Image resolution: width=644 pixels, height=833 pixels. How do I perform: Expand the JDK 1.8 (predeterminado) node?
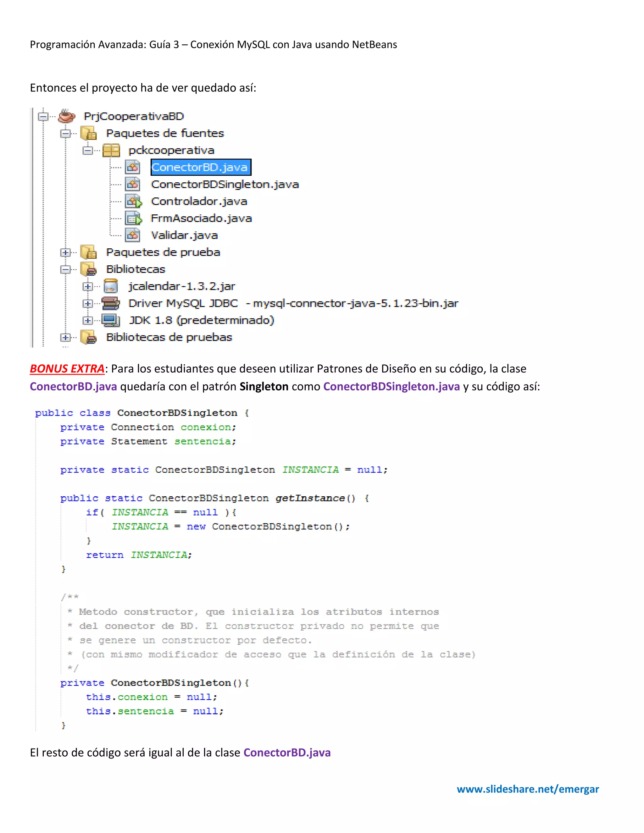(x=88, y=320)
